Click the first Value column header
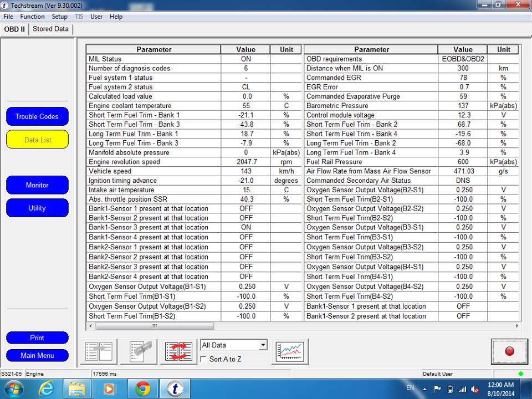Screen dimensions: 532x399 click(245, 49)
